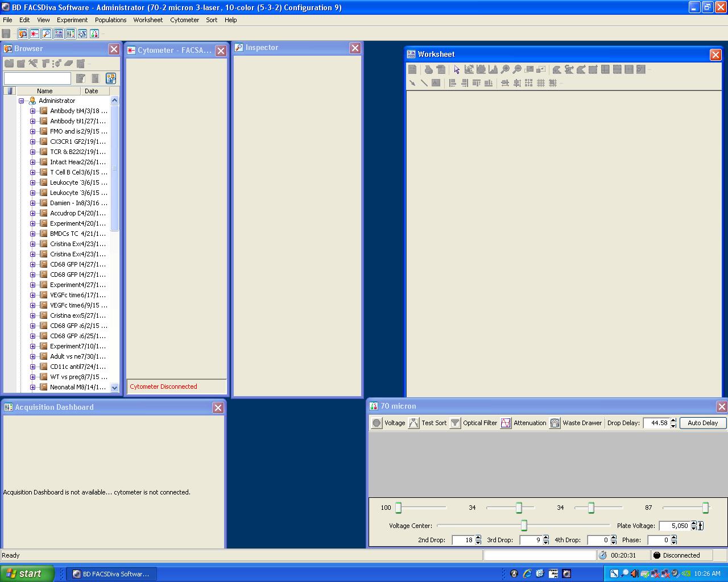The height and width of the screenshot is (582, 728).
Task: Click the New Tube icon in Browser toolbar
Action: [x=45, y=63]
